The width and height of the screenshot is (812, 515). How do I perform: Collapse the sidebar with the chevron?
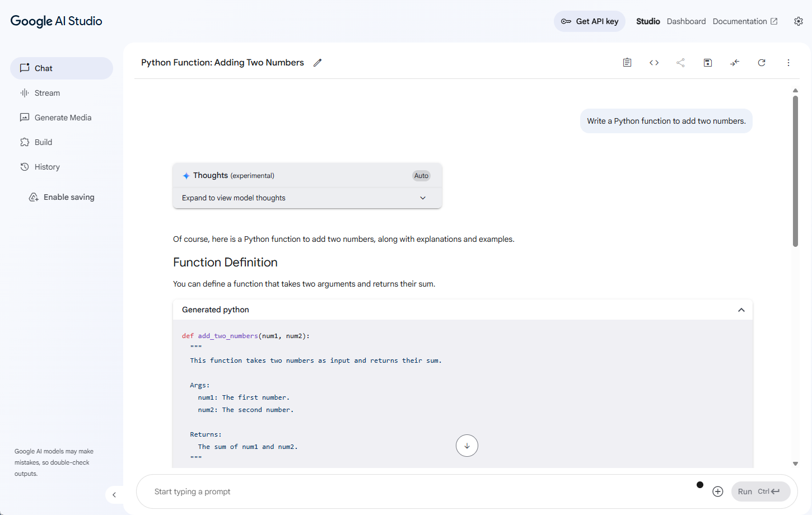pyautogui.click(x=114, y=495)
